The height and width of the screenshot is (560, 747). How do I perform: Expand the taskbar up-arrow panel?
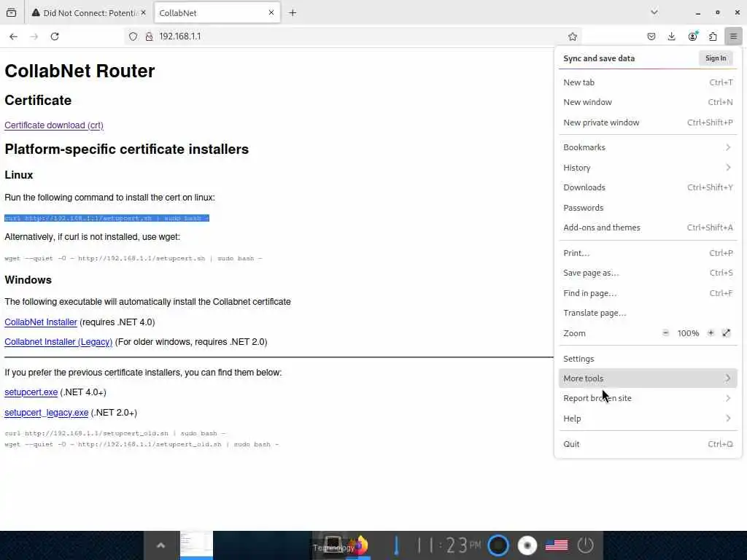[161, 545]
